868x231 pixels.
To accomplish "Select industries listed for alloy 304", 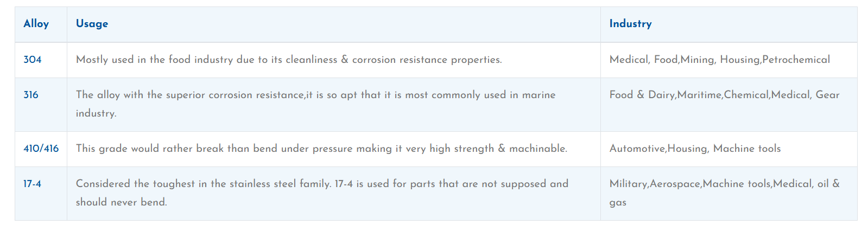I will point(720,60).
